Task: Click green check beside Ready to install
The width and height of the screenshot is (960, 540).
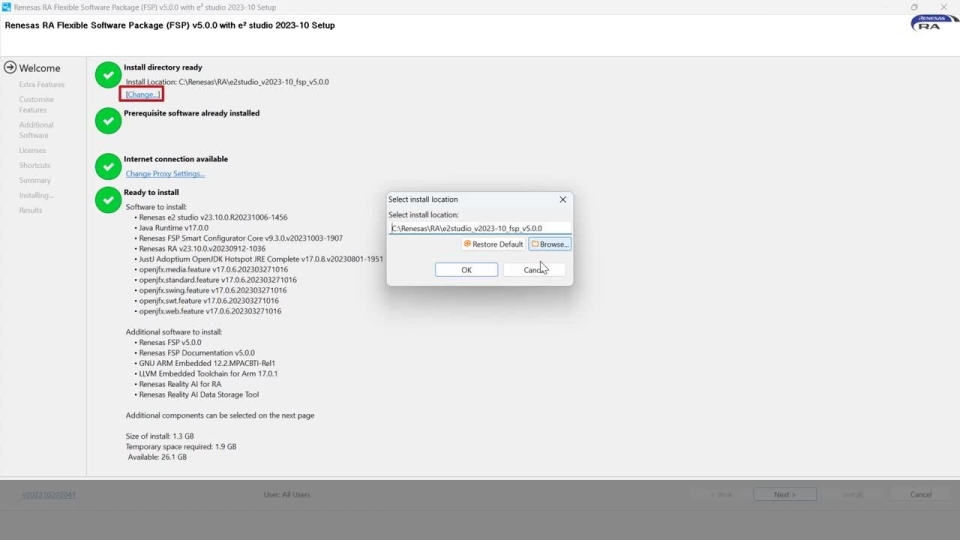Action: [x=108, y=200]
